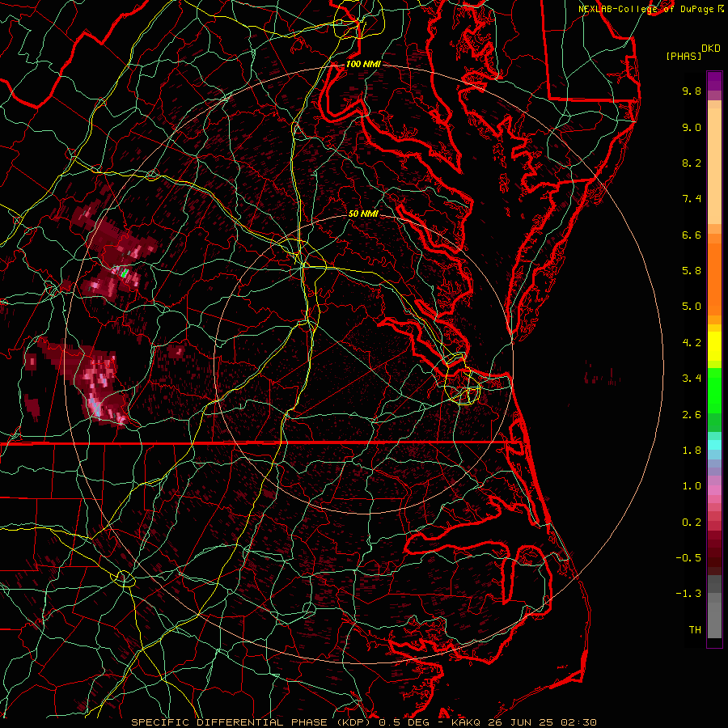This screenshot has width=728, height=728.
Task: Click the 50 NMI range ring label
Action: tap(363, 214)
